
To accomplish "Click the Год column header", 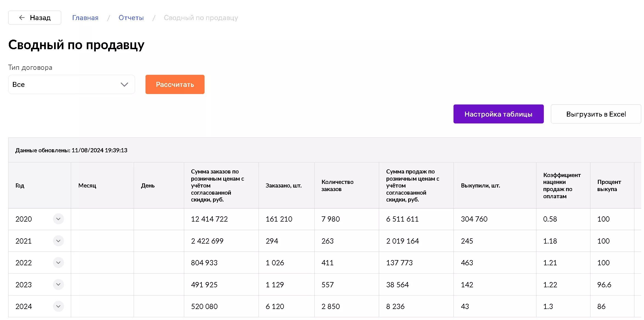I will pyautogui.click(x=20, y=186).
